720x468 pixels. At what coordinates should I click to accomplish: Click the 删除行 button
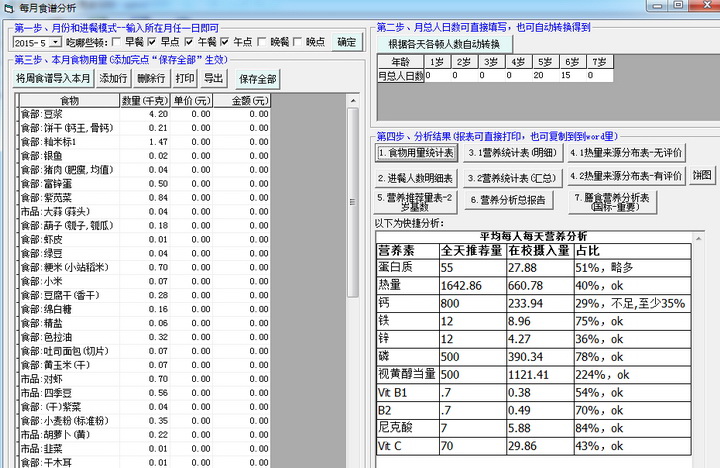(x=151, y=79)
